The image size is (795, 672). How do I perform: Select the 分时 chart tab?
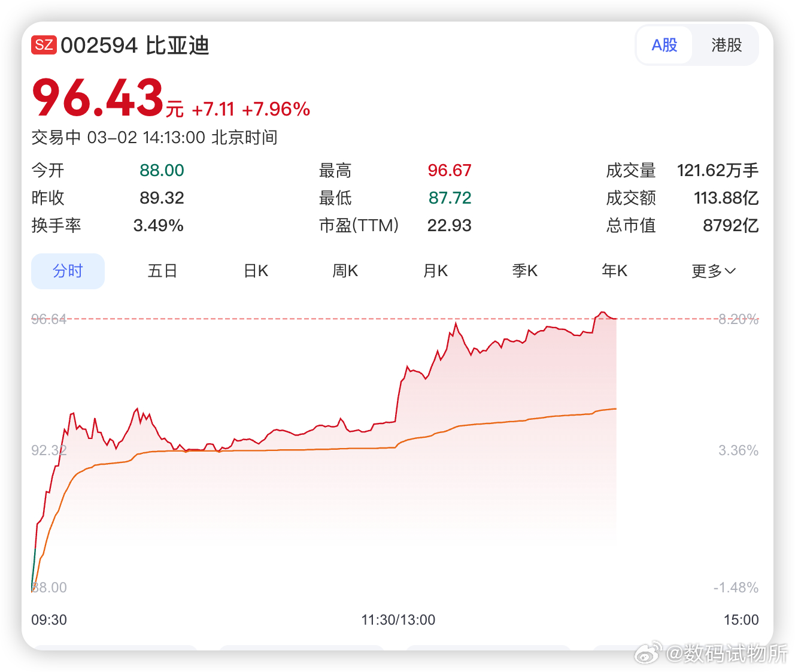point(68,271)
